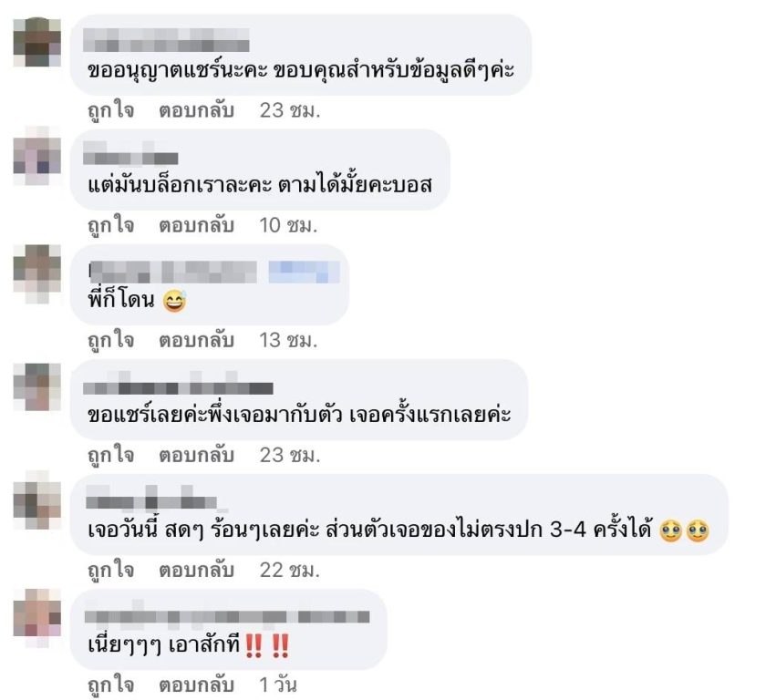Like the comment posted 23 ชม. about sharing info
The height and width of the screenshot is (700, 766).
(x=111, y=110)
